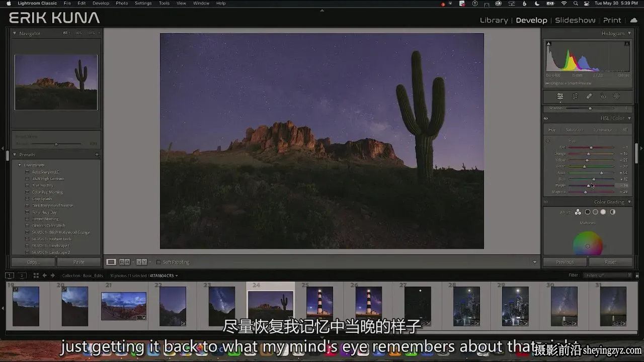Show Before/After side-by-side view
This screenshot has width=644, height=362.
point(142,262)
